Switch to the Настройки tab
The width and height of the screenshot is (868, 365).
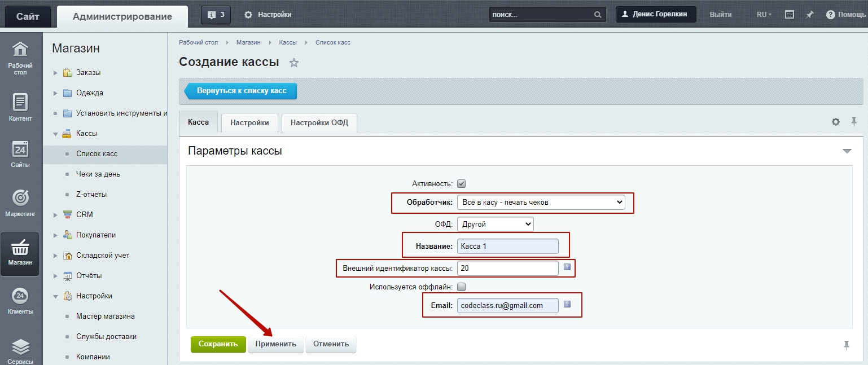249,123
